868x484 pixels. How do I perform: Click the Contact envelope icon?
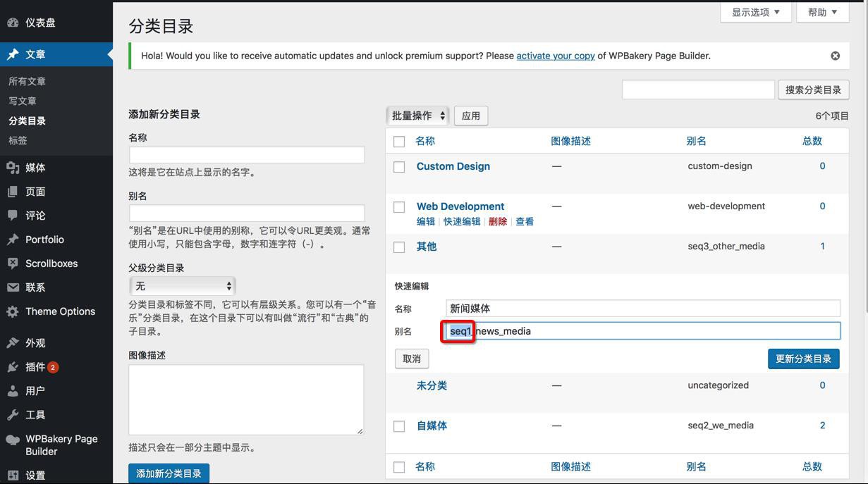pos(13,287)
